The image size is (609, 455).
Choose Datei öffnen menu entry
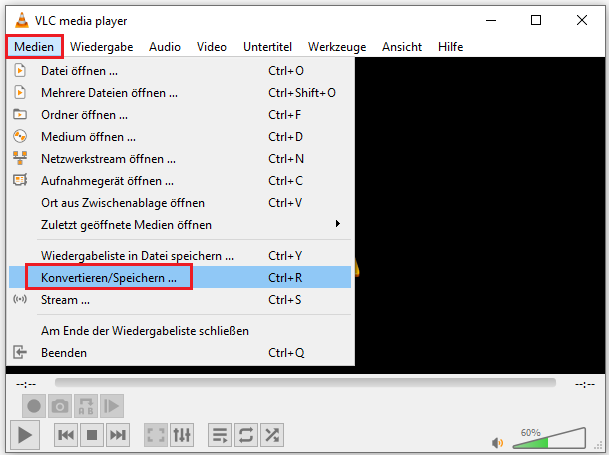tap(180, 71)
